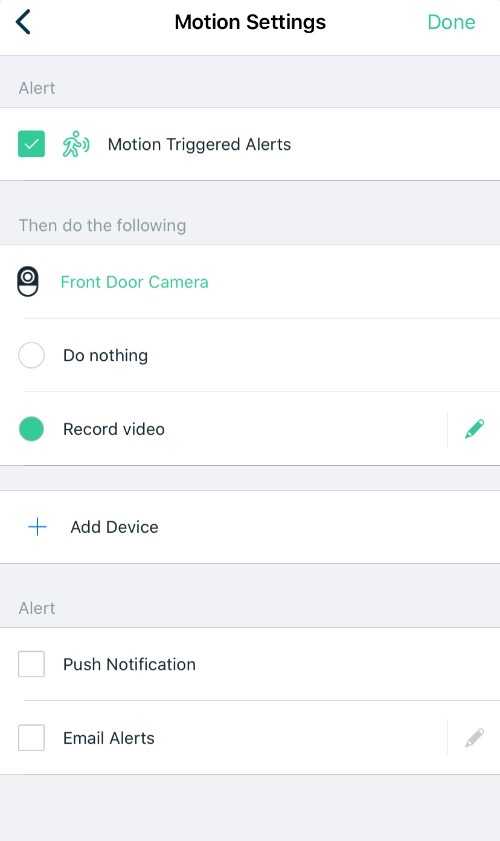Open the Front Door Camera link

pyautogui.click(x=134, y=282)
